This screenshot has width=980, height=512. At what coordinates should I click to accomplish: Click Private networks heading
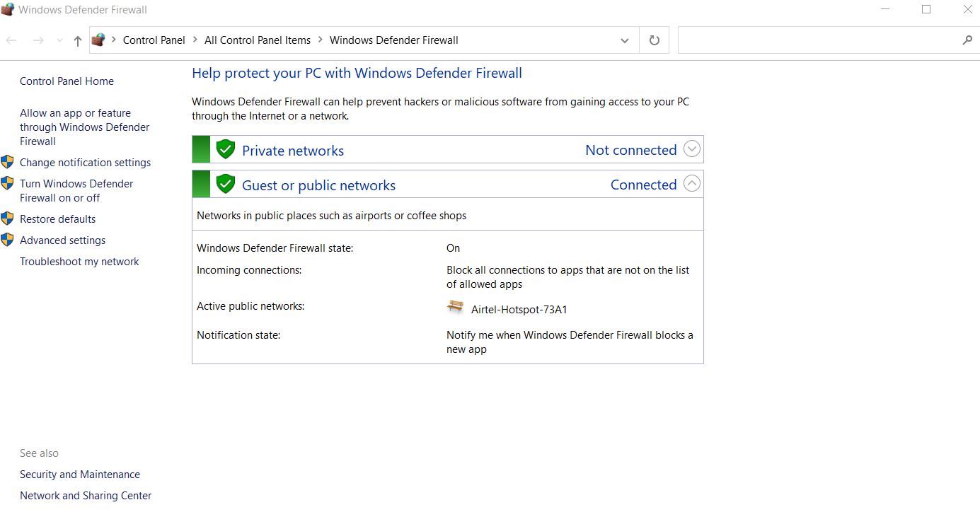pos(293,151)
